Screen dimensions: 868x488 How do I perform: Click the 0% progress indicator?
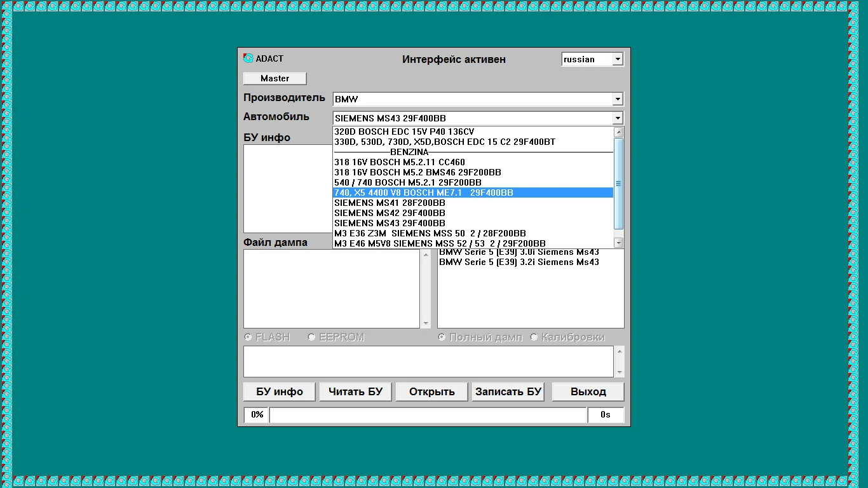257,415
